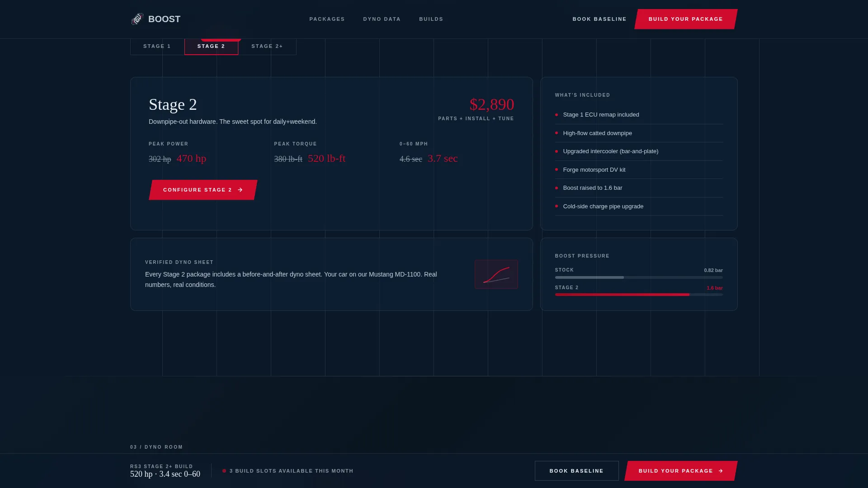Click the Stage 2 heading

coord(173,104)
